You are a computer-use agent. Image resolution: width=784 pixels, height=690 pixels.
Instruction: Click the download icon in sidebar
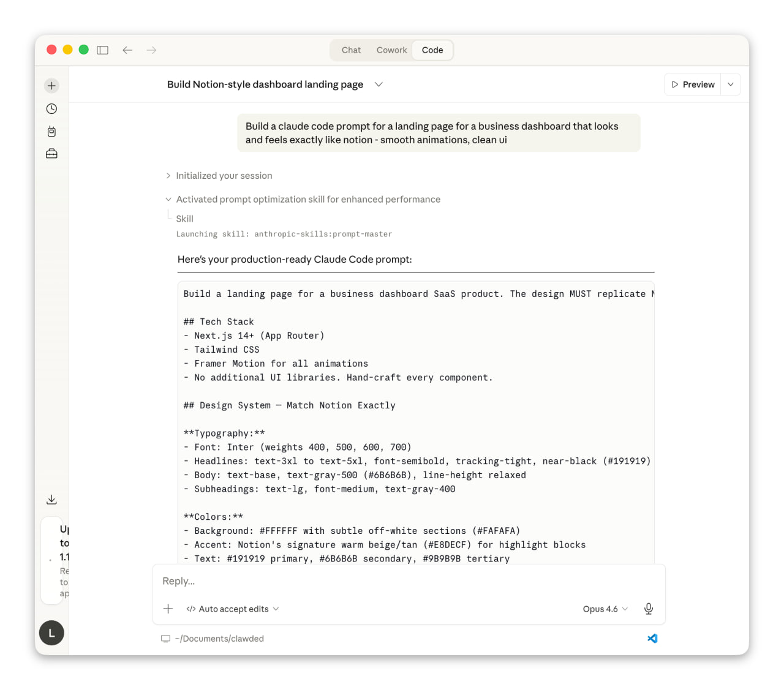pyautogui.click(x=51, y=500)
